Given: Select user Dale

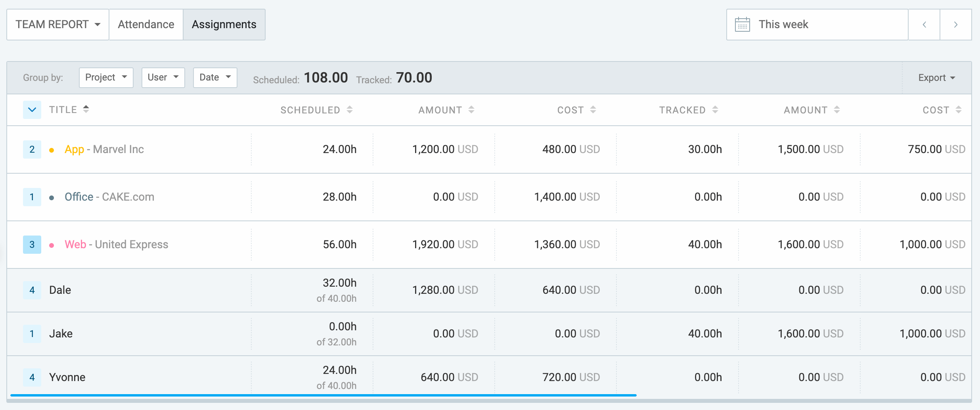Looking at the screenshot, I should (60, 290).
